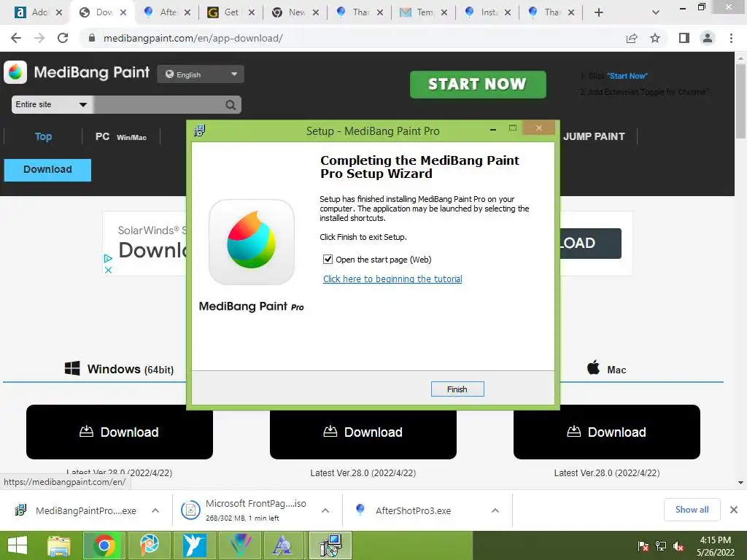Viewport: 747px width, 560px height.
Task: Uncheck Open the start page (Web)
Action: [x=328, y=260]
